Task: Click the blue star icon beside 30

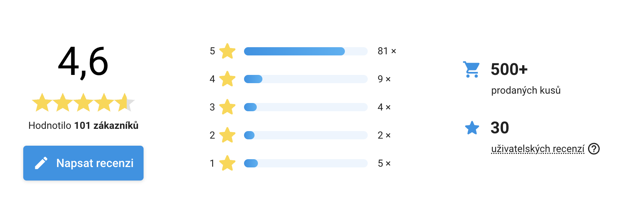Action: point(472,128)
